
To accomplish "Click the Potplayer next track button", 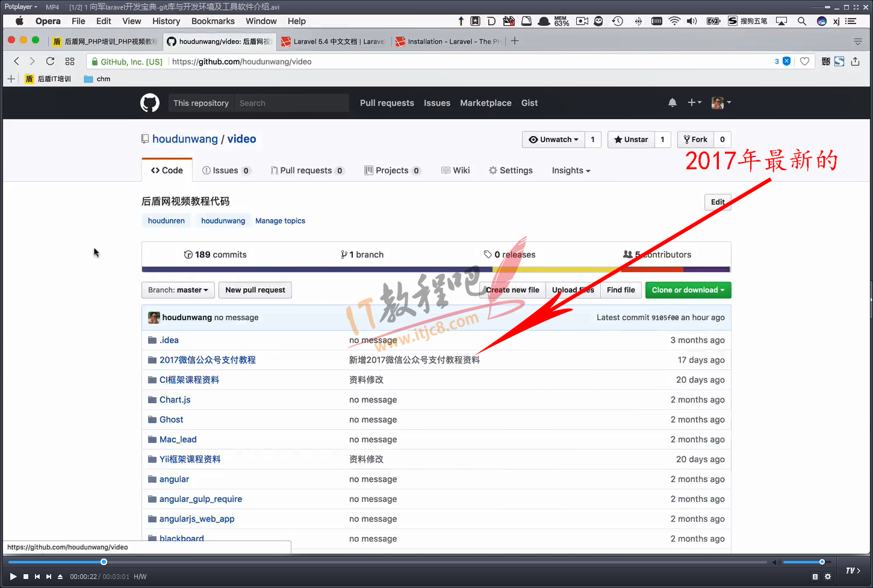I will pyautogui.click(x=49, y=577).
